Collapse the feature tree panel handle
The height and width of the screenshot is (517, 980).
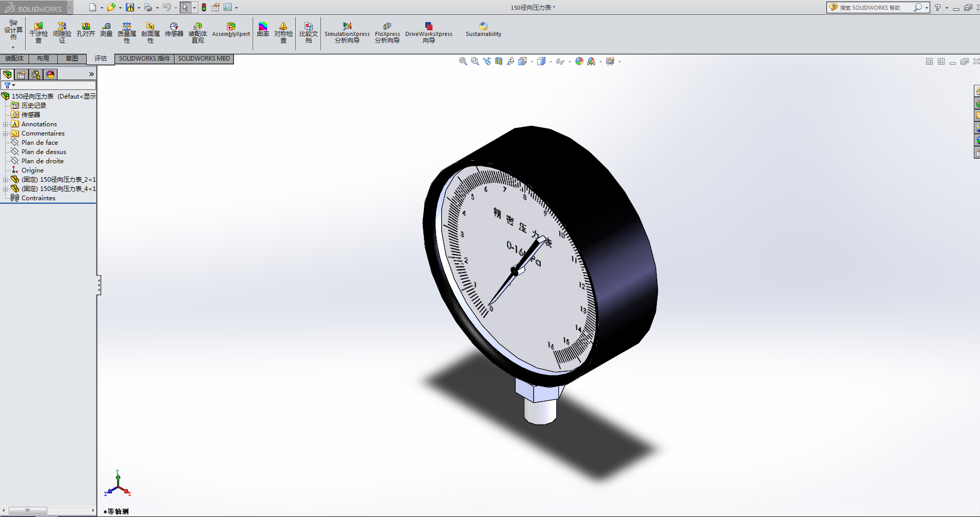pos(99,285)
